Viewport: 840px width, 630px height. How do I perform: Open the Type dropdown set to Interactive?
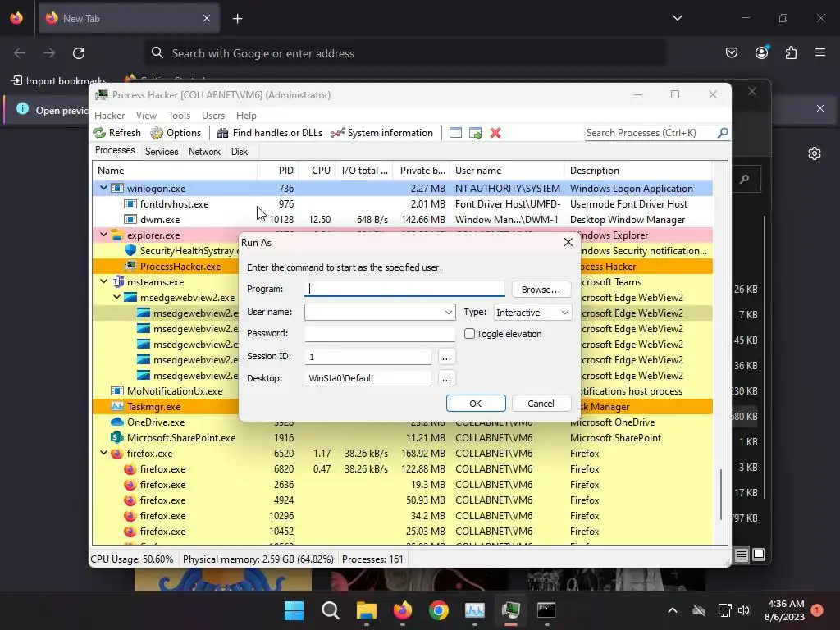coord(532,313)
